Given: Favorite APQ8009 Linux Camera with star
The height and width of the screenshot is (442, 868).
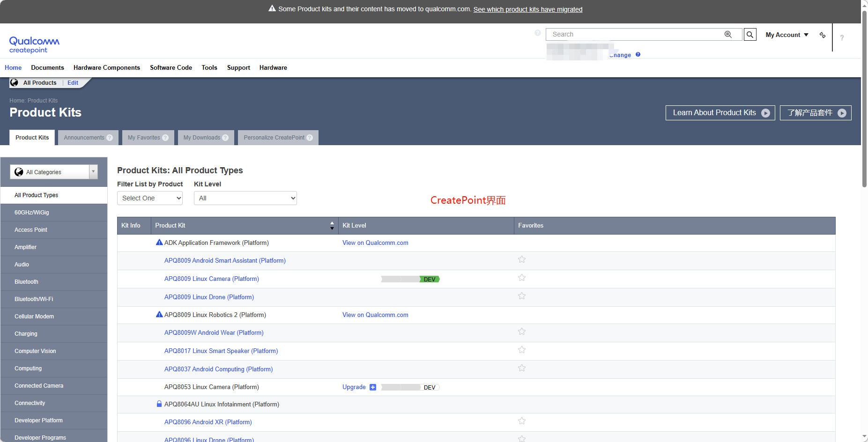Looking at the screenshot, I should pyautogui.click(x=522, y=278).
